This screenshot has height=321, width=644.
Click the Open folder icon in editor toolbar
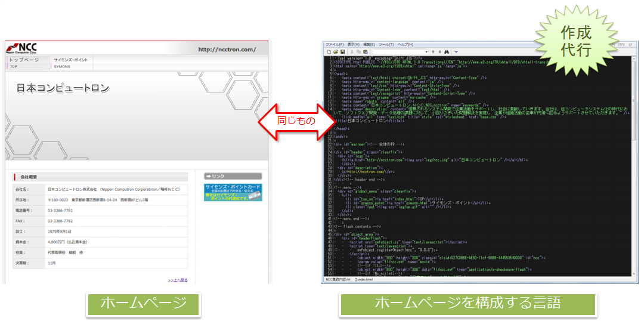[336, 52]
